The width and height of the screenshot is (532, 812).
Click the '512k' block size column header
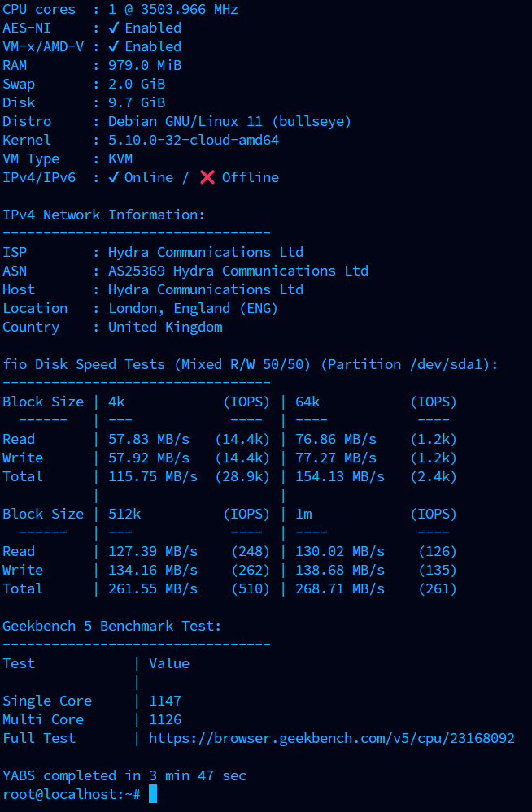pos(124,515)
